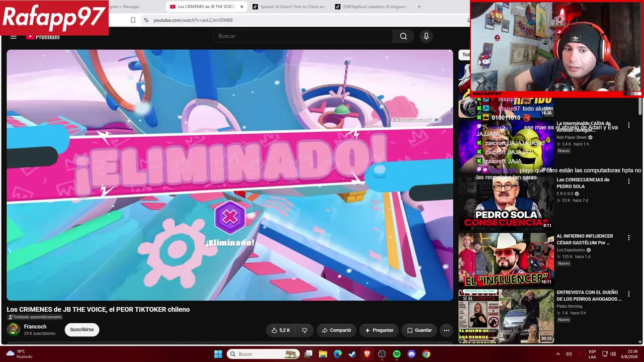Switch to the Spanish AI Down tab
This screenshot has height=362, width=644.
(289, 7)
